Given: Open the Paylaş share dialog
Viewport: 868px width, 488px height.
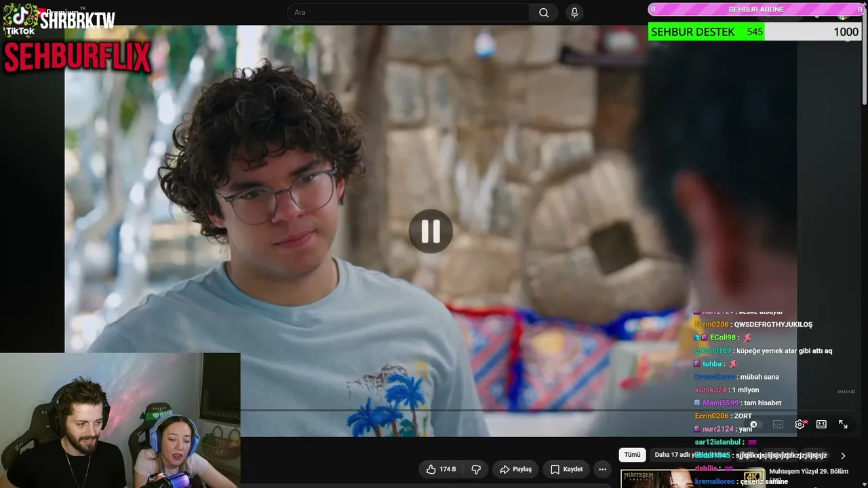Looking at the screenshot, I should tap(515, 469).
